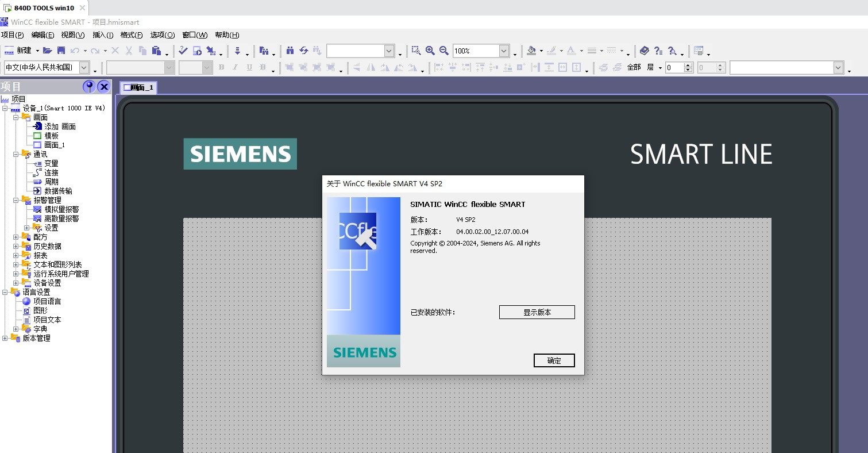Collapse the 报警管理 tree node
868x453 pixels.
[16, 200]
